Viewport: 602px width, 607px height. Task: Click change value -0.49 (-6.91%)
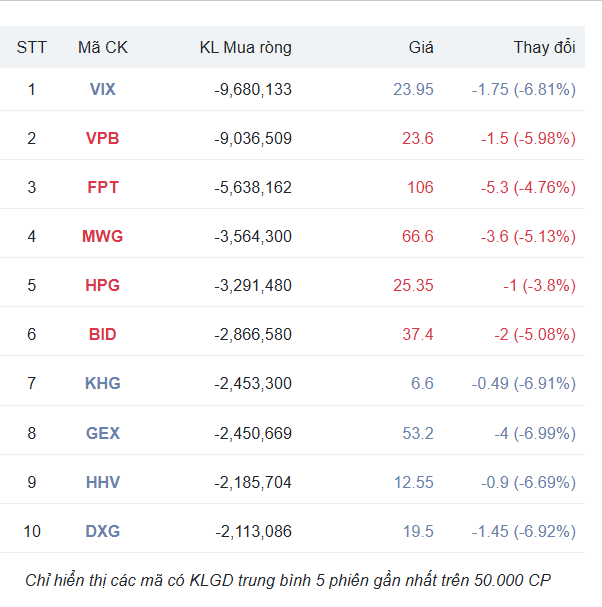point(523,384)
